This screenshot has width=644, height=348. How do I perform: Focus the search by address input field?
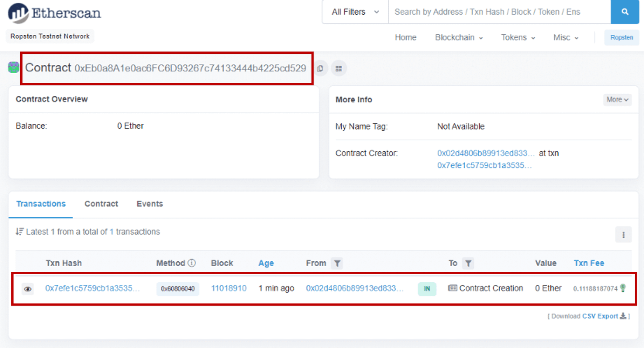point(500,12)
